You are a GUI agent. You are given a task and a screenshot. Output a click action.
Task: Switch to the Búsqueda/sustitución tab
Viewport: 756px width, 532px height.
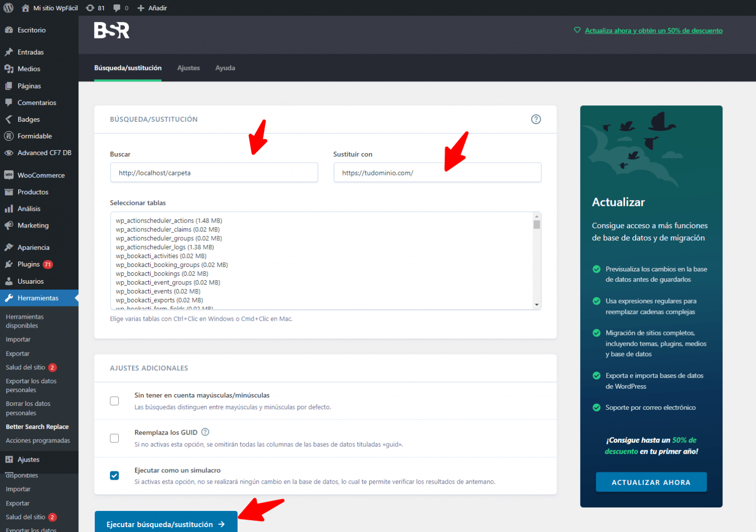pyautogui.click(x=128, y=68)
